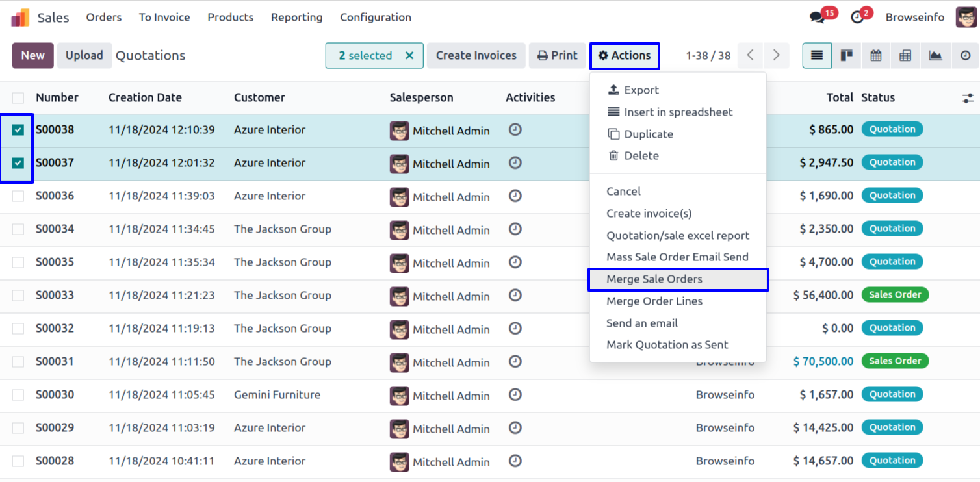
Task: Uncheck the S00037 row checkbox
Action: [x=18, y=163]
